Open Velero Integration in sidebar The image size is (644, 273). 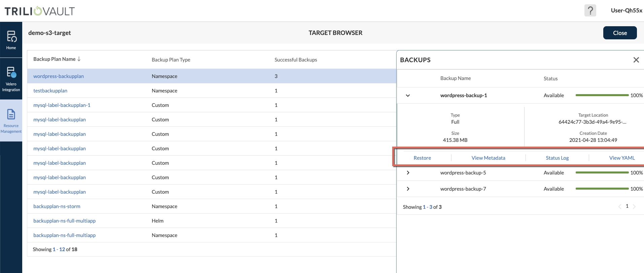tap(11, 79)
